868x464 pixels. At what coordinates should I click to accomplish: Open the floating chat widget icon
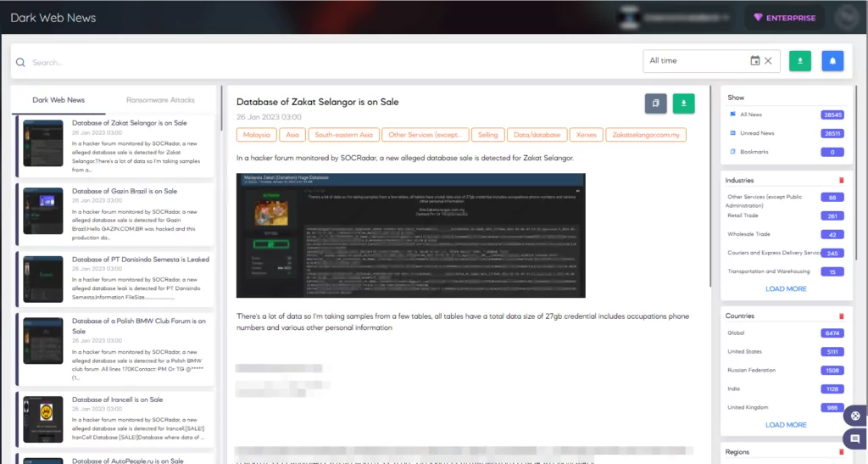[x=855, y=439]
